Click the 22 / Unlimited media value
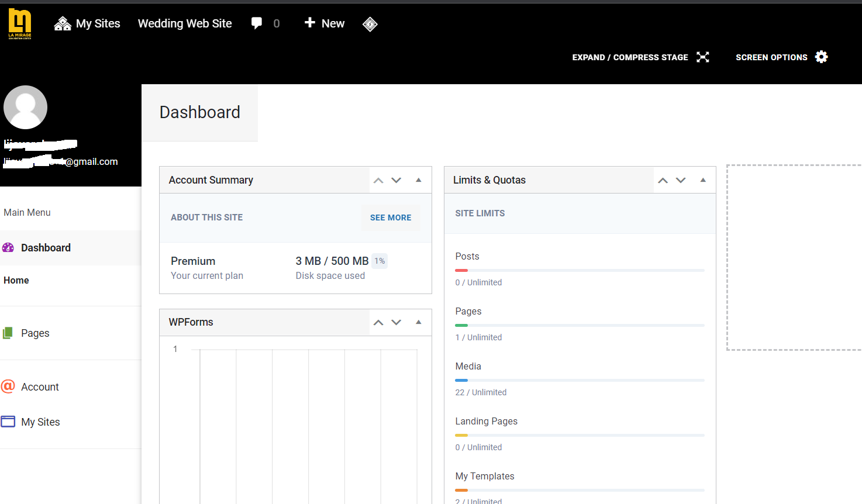 point(481,392)
